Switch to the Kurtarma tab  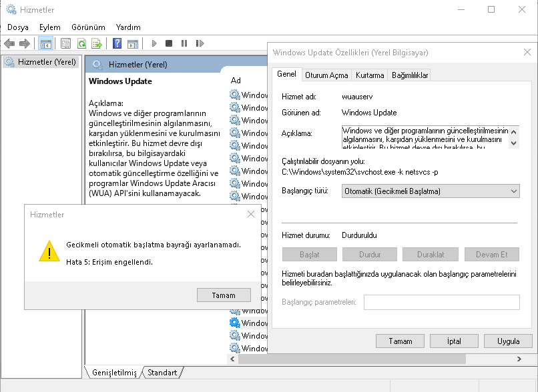(x=370, y=75)
